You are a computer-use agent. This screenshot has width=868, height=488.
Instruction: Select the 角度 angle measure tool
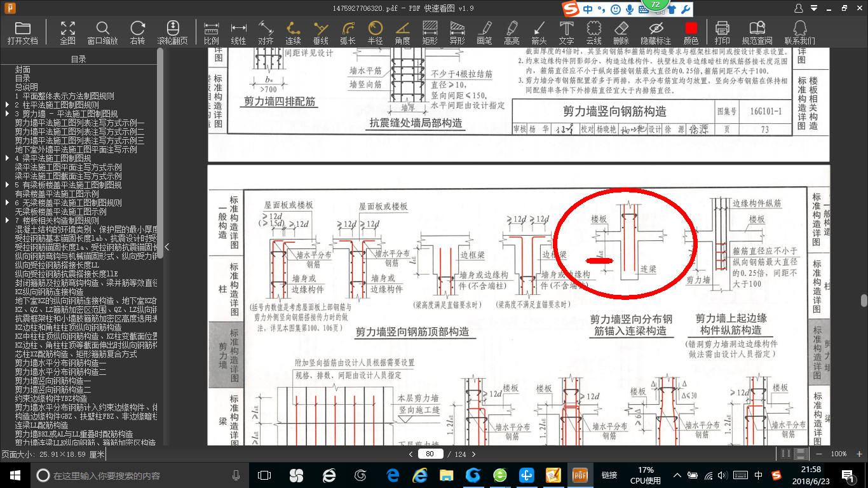click(x=402, y=32)
